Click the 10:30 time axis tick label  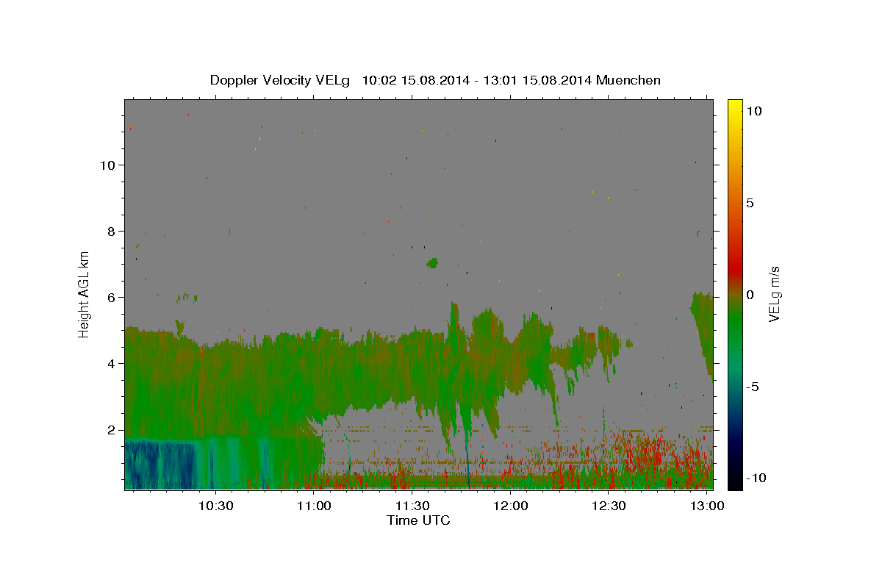point(215,506)
